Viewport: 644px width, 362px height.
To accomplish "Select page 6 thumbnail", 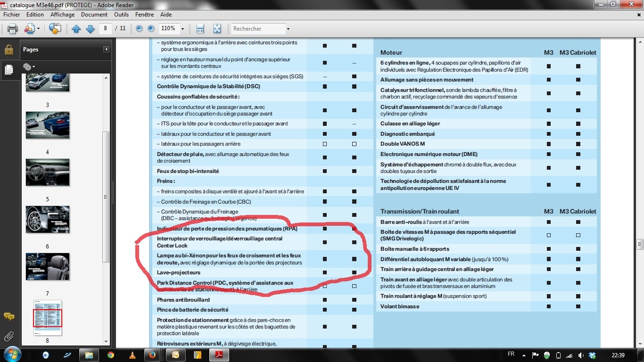I will 48,219.
